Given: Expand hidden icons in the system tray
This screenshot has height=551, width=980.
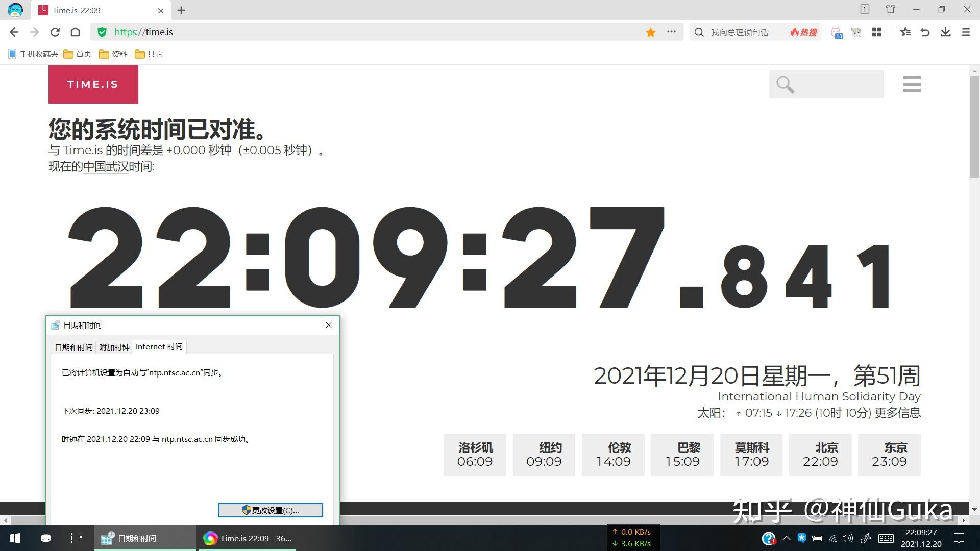Looking at the screenshot, I should click(x=786, y=538).
